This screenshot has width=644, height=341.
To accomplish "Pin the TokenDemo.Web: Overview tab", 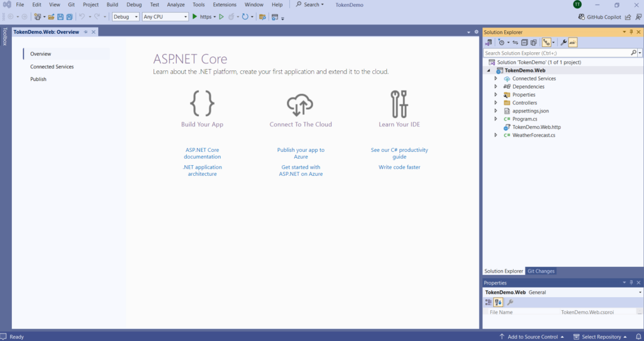I will [x=86, y=32].
